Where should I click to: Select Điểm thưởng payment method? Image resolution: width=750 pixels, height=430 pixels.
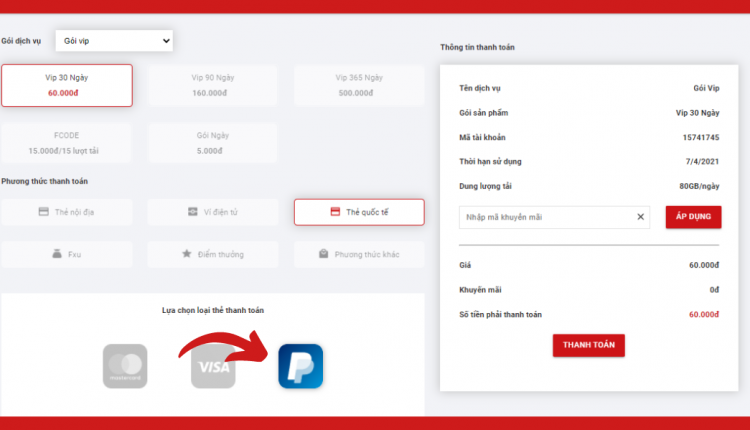[213, 254]
